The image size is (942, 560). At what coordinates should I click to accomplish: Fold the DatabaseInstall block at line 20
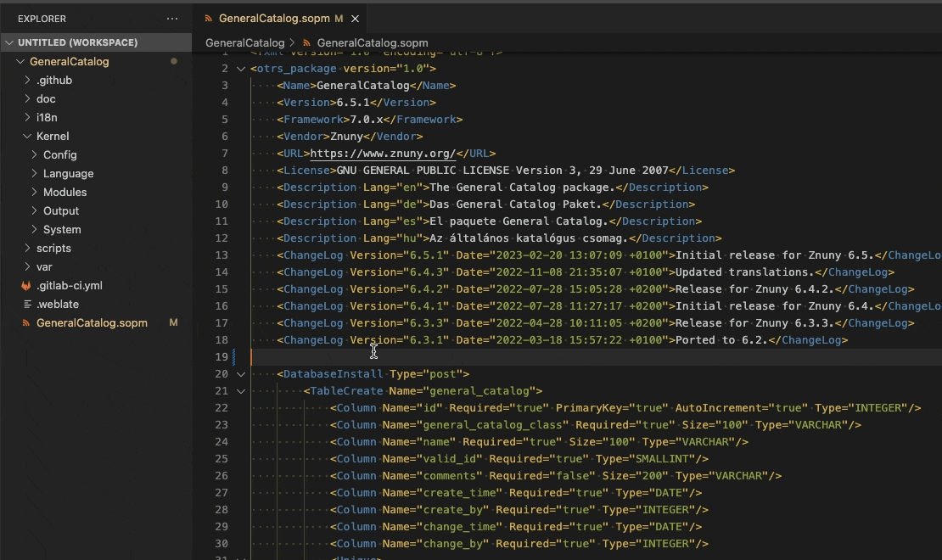(x=241, y=374)
